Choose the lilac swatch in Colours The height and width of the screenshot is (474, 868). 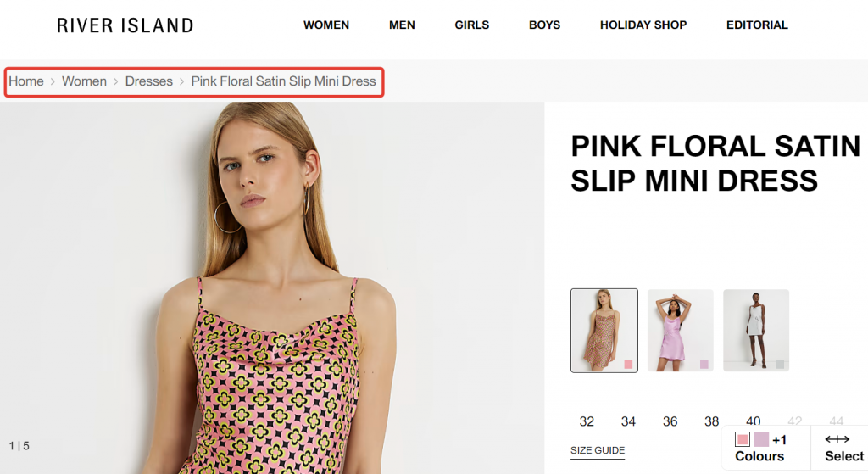(761, 440)
